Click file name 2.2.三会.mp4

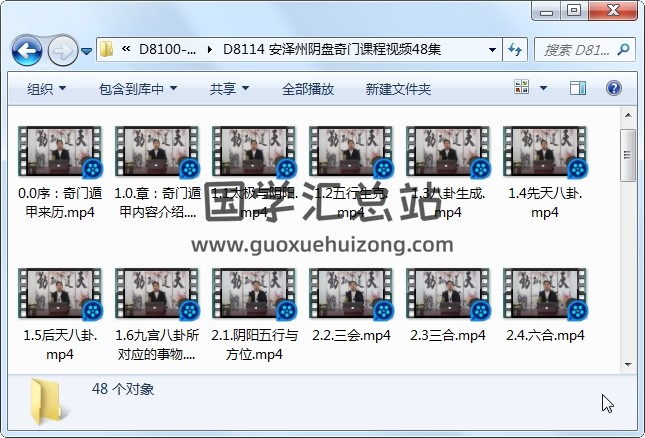point(351,336)
